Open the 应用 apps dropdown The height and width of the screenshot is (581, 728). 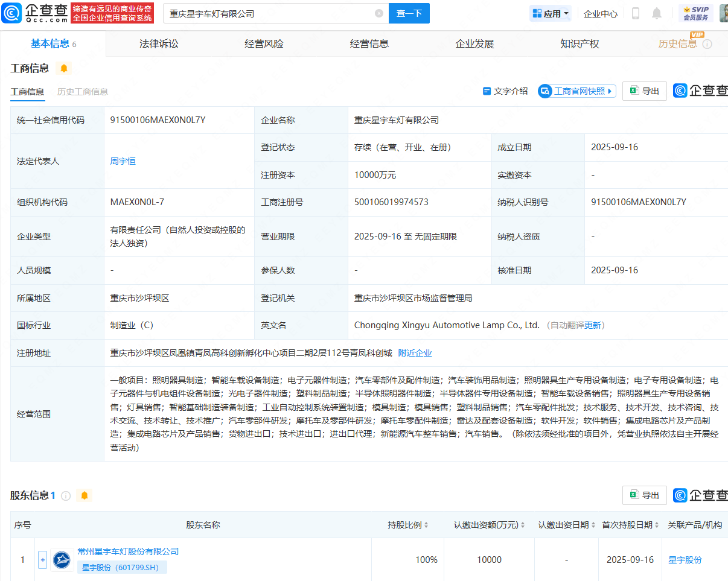549,13
